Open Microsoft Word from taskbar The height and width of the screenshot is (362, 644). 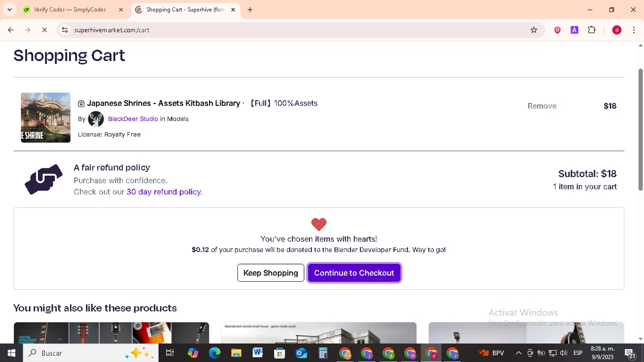point(258,353)
